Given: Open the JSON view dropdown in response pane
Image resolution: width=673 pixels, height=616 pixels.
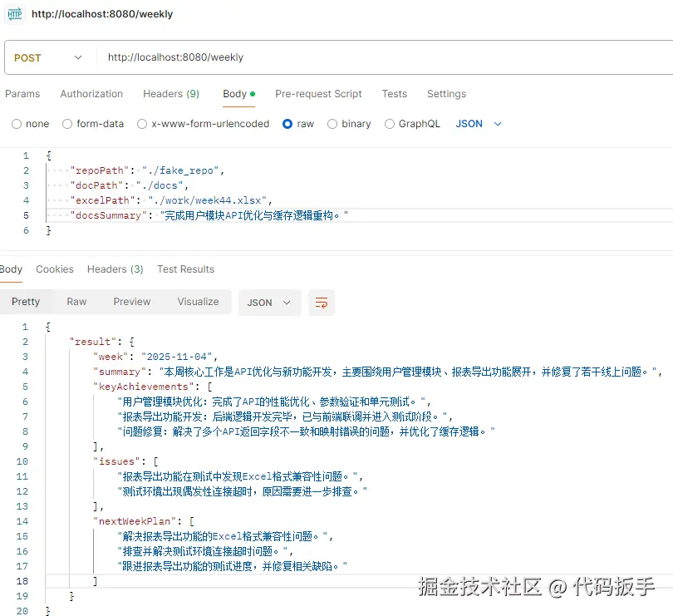Looking at the screenshot, I should click(268, 303).
